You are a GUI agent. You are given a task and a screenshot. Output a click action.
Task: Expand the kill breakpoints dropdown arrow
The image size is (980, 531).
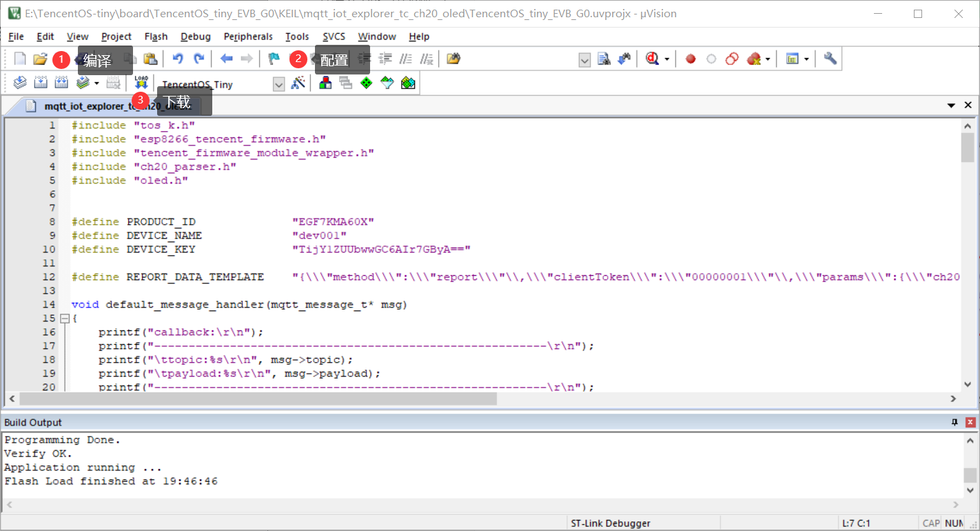coord(768,59)
